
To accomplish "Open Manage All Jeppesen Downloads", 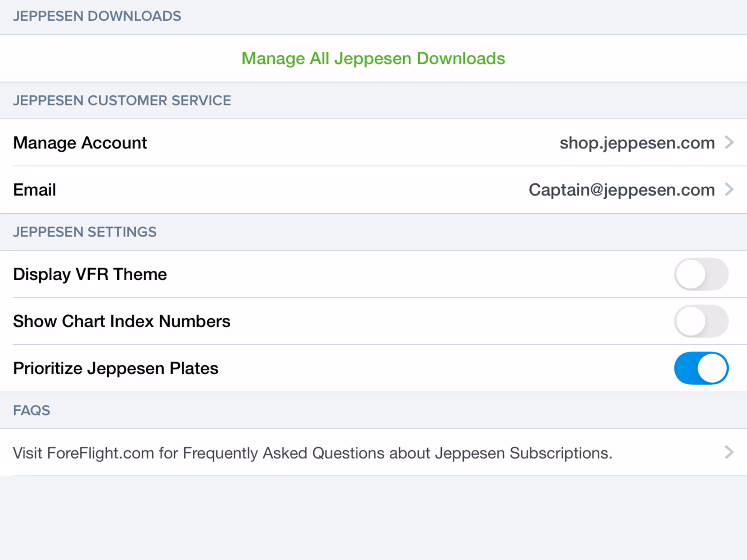I will click(x=373, y=58).
